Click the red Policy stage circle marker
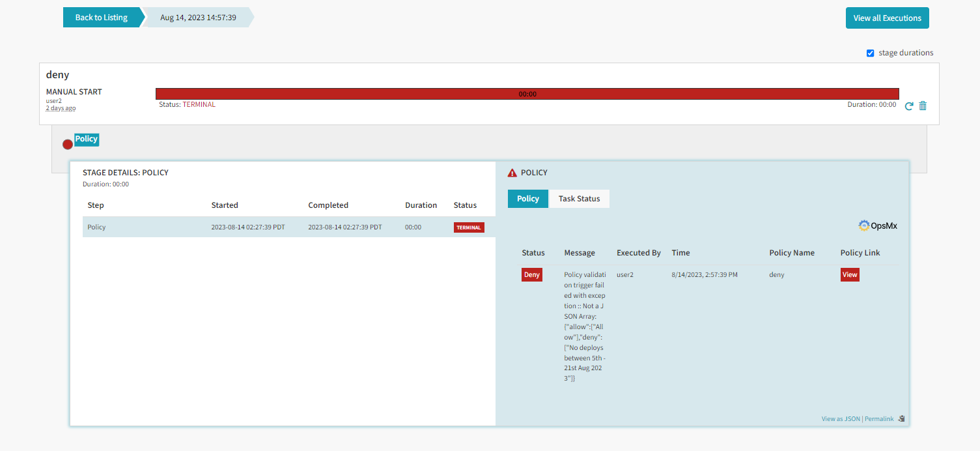 (68, 145)
